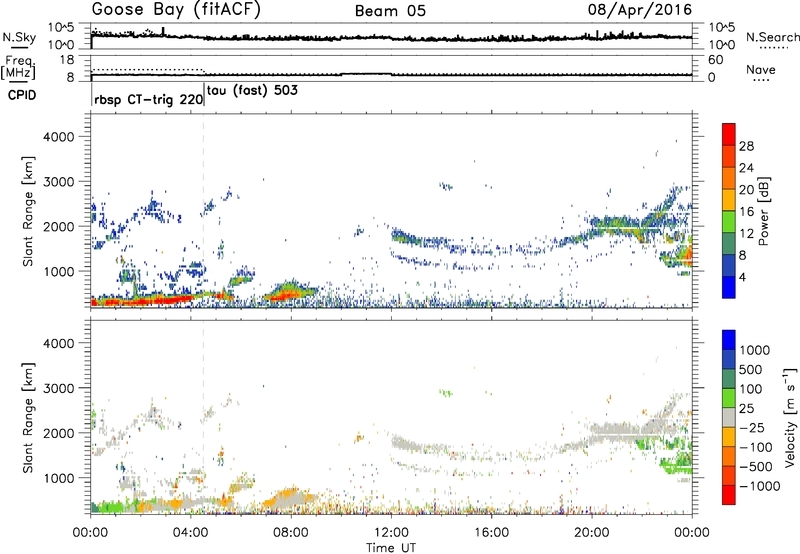The height and width of the screenshot is (554, 800).
Task: Click the -500 label on velocity colorbar
Action: click(x=756, y=466)
